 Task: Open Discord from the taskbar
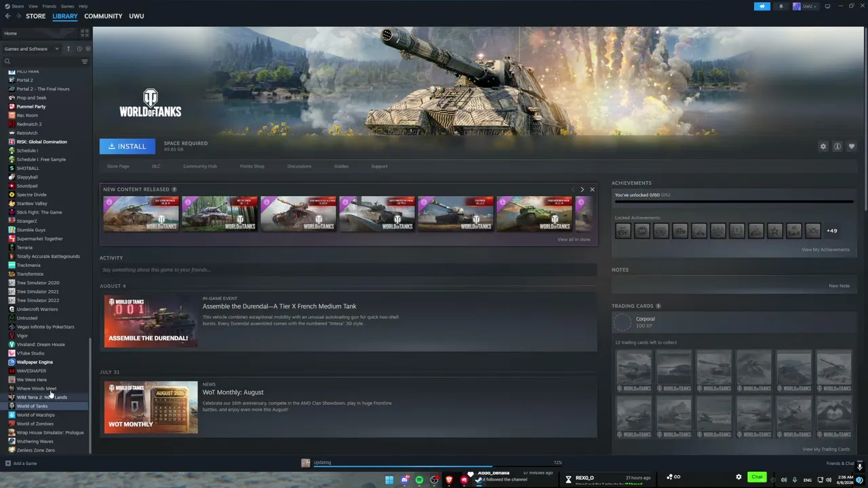pyautogui.click(x=404, y=480)
